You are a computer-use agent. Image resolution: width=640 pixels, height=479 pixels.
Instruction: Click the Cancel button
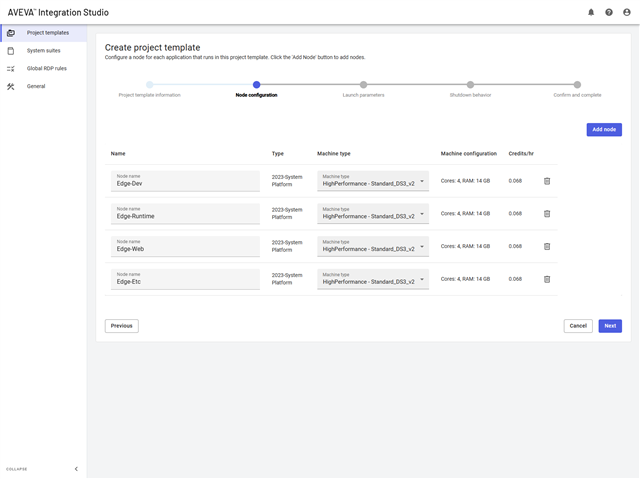(578, 326)
